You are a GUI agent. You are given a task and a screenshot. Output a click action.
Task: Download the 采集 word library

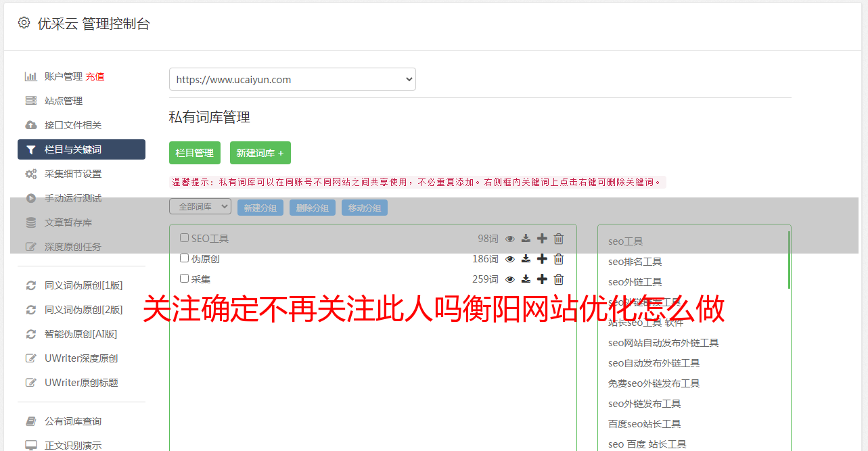526,279
